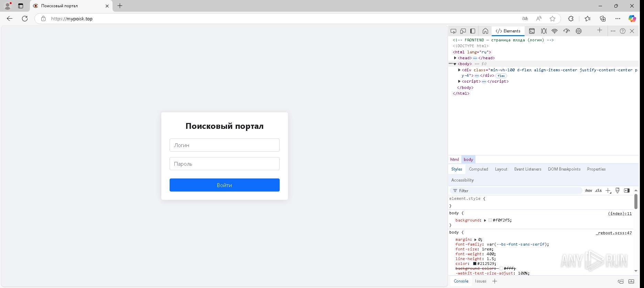The height and width of the screenshot is (288, 644).
Task: Switch to the Computed tab
Action: [478, 169]
